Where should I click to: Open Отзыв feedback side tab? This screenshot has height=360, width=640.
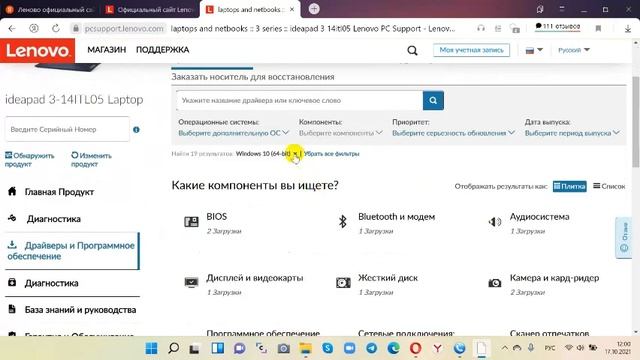pos(624,238)
